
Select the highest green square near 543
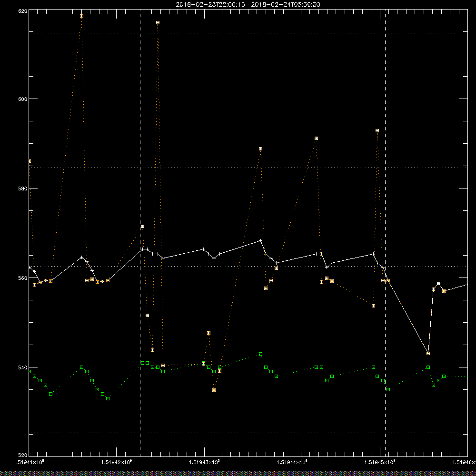click(x=261, y=354)
